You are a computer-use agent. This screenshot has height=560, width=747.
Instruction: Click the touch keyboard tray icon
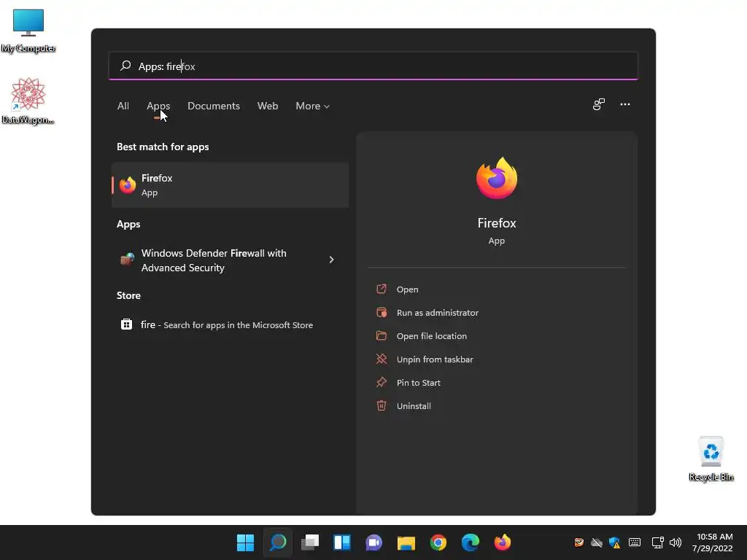(635, 542)
